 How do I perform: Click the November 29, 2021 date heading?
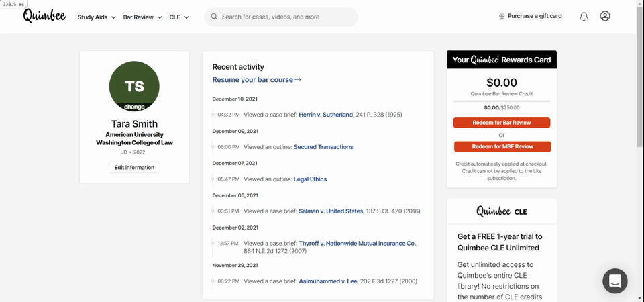(x=235, y=266)
